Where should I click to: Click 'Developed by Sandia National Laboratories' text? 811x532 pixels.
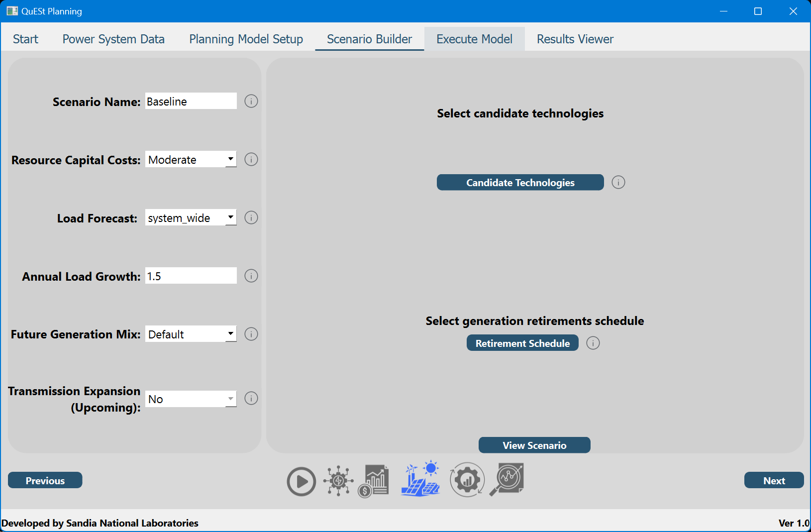[x=100, y=523]
